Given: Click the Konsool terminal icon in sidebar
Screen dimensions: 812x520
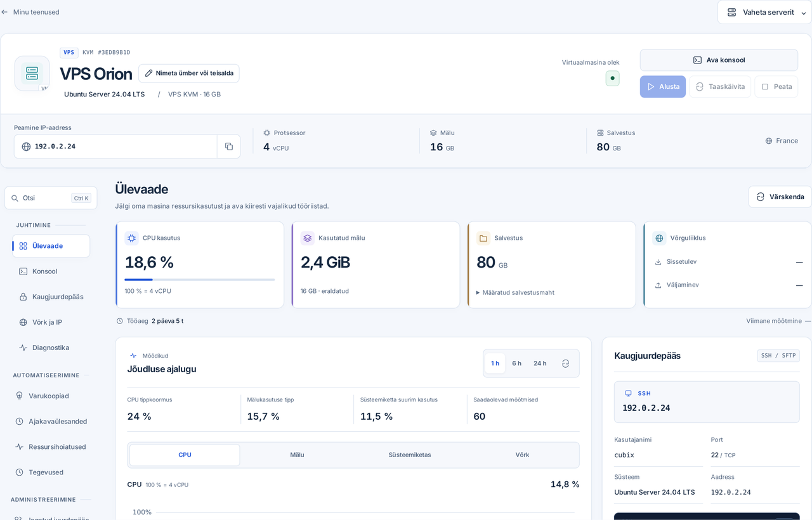Looking at the screenshot, I should click(x=23, y=271).
